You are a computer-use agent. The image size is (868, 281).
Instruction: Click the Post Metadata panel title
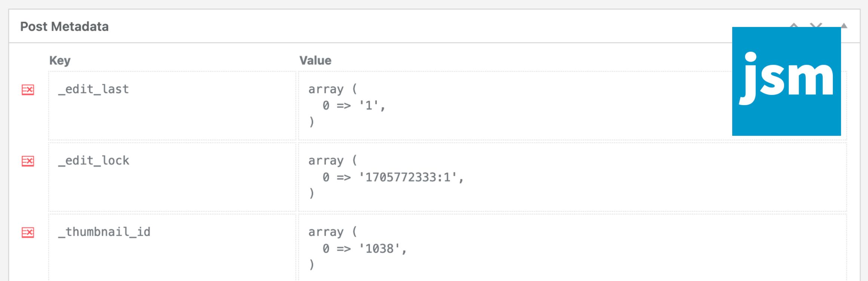click(x=64, y=27)
